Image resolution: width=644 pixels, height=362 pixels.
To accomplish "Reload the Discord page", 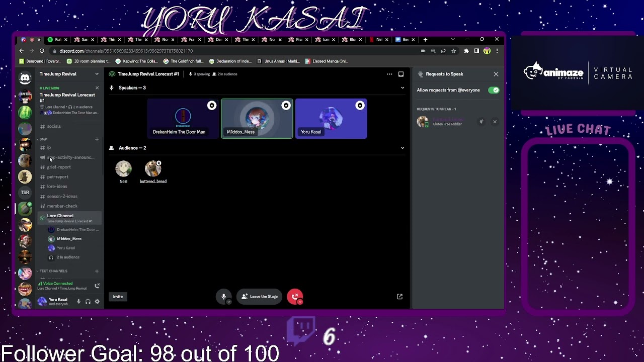I will point(42,51).
